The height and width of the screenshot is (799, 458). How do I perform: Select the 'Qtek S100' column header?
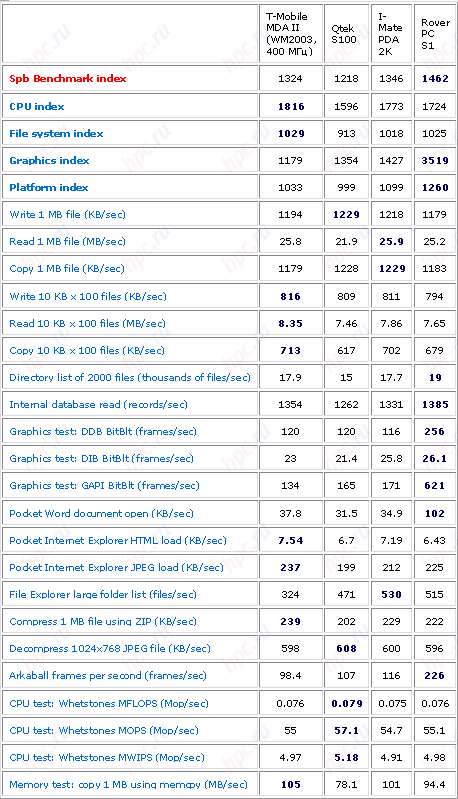pos(344,34)
